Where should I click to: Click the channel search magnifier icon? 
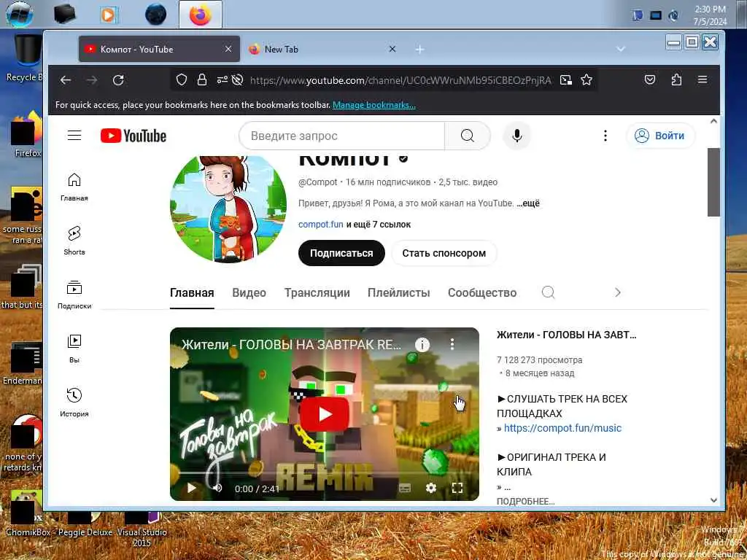(549, 292)
